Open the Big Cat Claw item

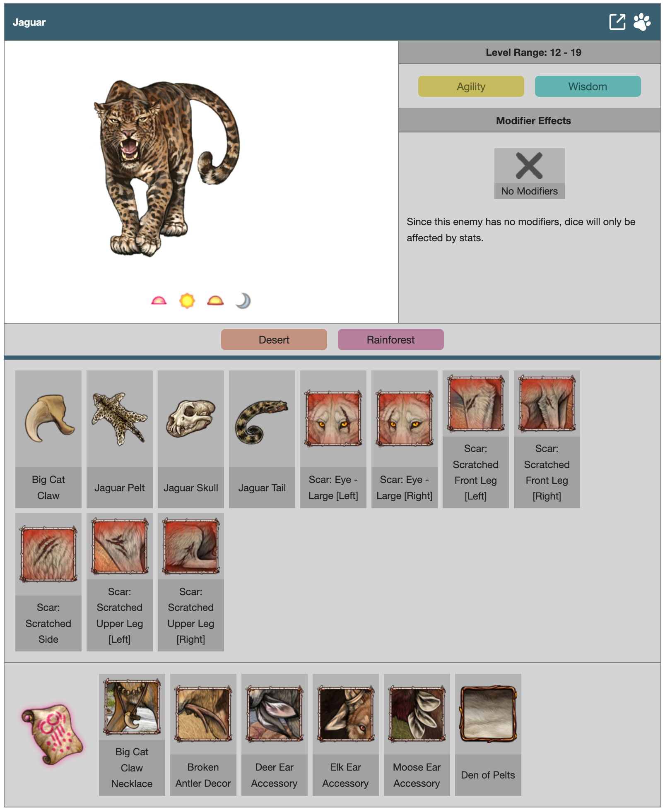[x=48, y=439]
